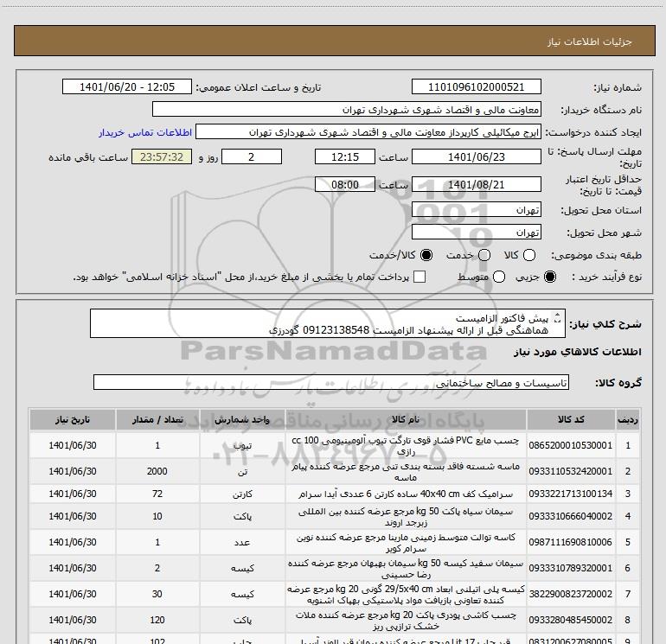Click the response time field 12:15
Screen dimensions: 666x644
tap(345, 156)
